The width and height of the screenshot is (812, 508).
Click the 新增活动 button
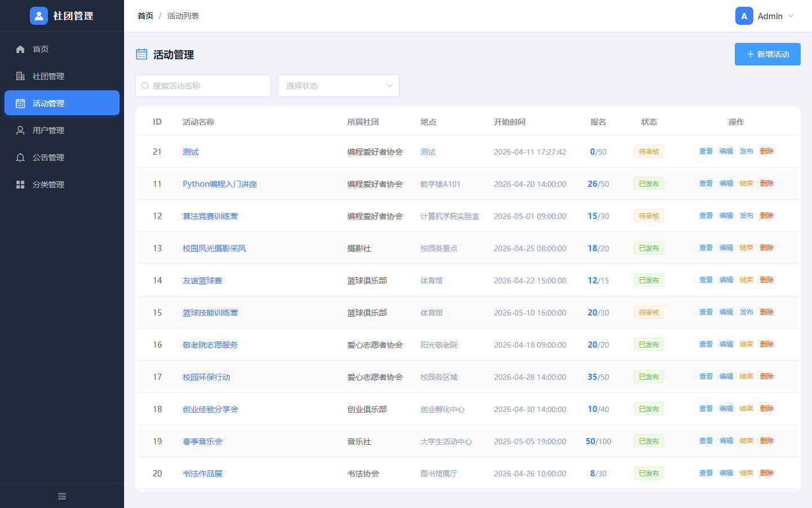[x=767, y=54]
